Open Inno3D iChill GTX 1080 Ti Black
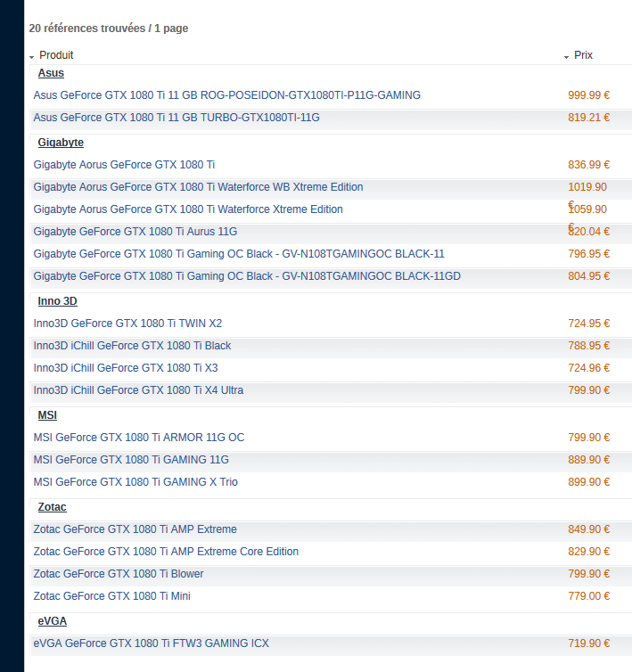 (x=132, y=346)
